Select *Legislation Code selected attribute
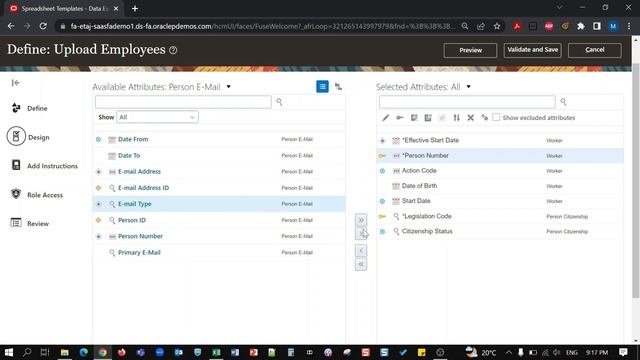This screenshot has width=640, height=360. 500,216
